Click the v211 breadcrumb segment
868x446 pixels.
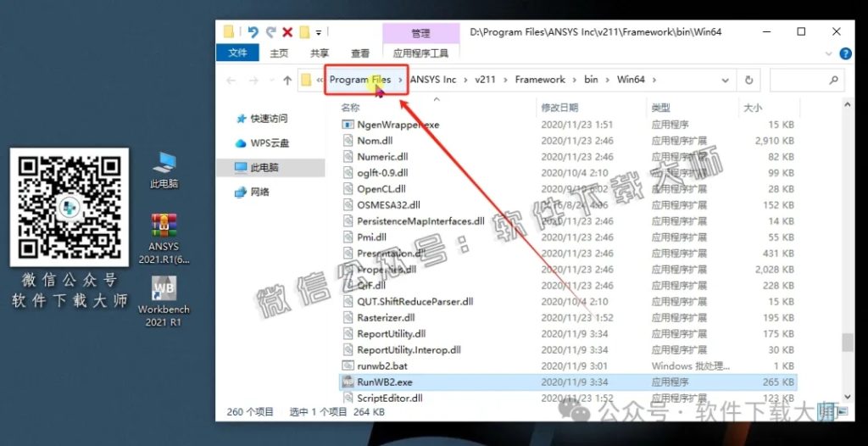pos(486,79)
